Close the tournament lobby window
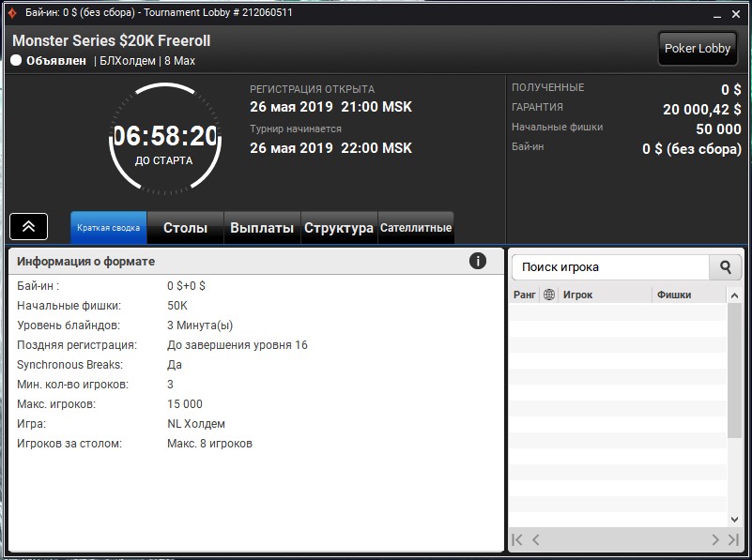752x560 pixels. pos(736,14)
